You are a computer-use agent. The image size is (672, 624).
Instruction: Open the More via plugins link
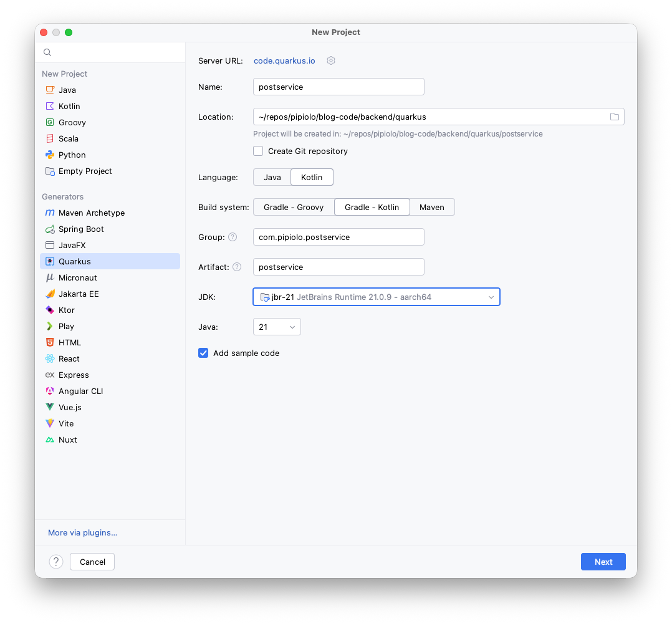pyautogui.click(x=82, y=532)
